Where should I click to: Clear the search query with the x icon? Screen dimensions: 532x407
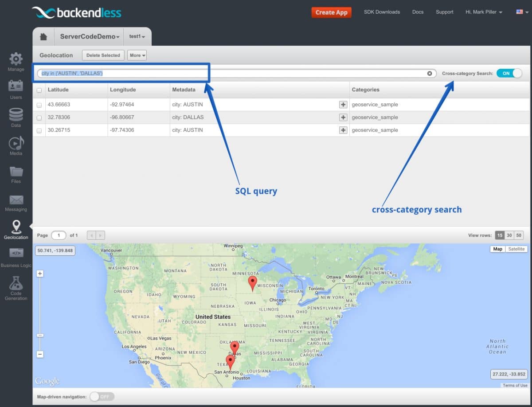[430, 73]
